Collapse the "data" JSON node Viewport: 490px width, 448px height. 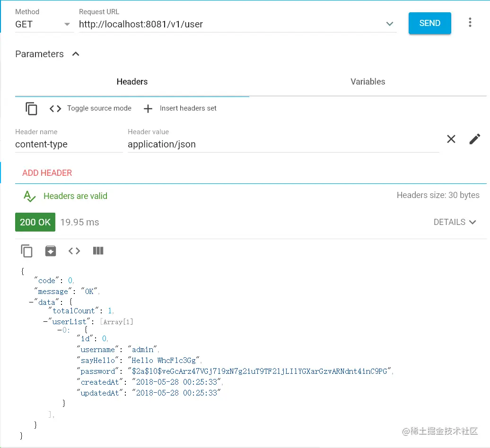pos(31,302)
